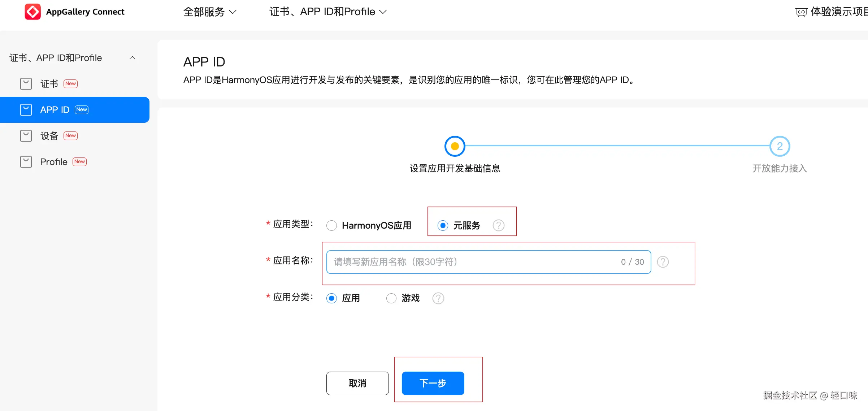
Task: Click the Profile sidebar item icon
Action: click(x=26, y=162)
